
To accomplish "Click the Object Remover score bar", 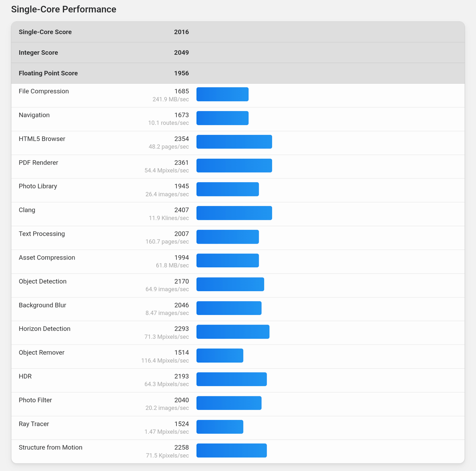I will coord(220,356).
